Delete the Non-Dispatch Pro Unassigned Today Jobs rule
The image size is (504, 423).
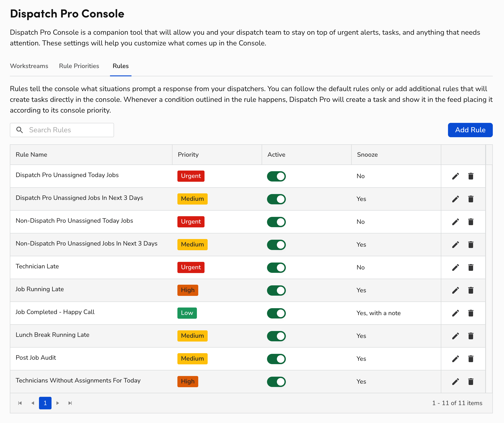tap(471, 222)
